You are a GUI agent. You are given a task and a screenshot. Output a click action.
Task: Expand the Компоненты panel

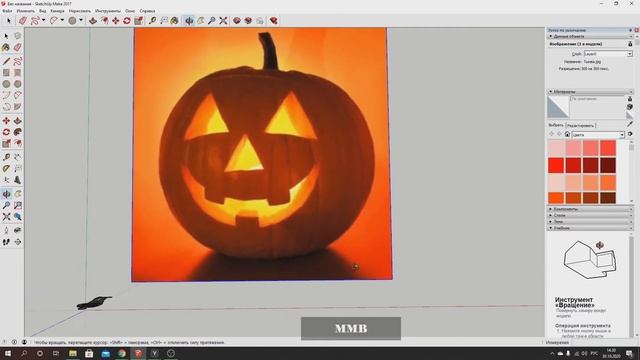pyautogui.click(x=589, y=209)
